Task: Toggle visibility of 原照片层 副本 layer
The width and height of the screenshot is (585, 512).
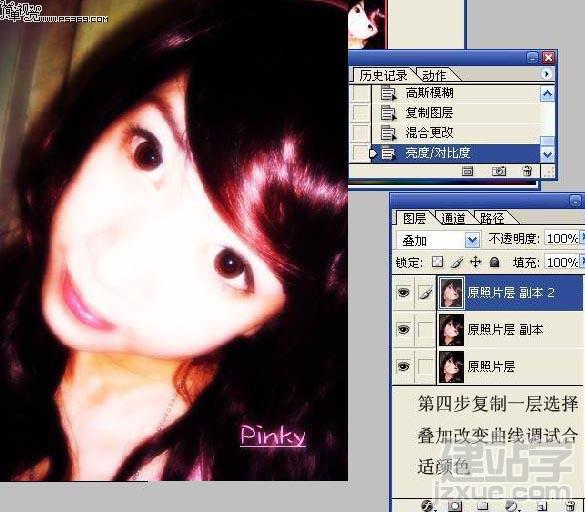Action: (403, 330)
